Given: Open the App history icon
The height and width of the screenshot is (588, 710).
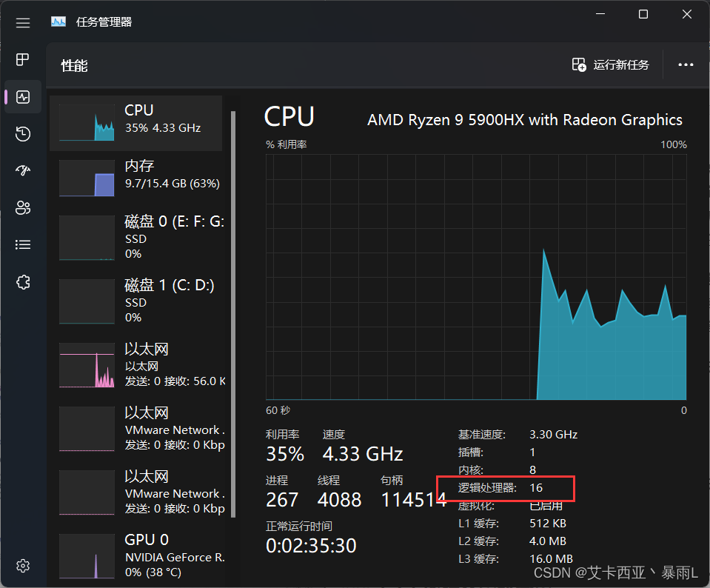Looking at the screenshot, I should pyautogui.click(x=23, y=133).
